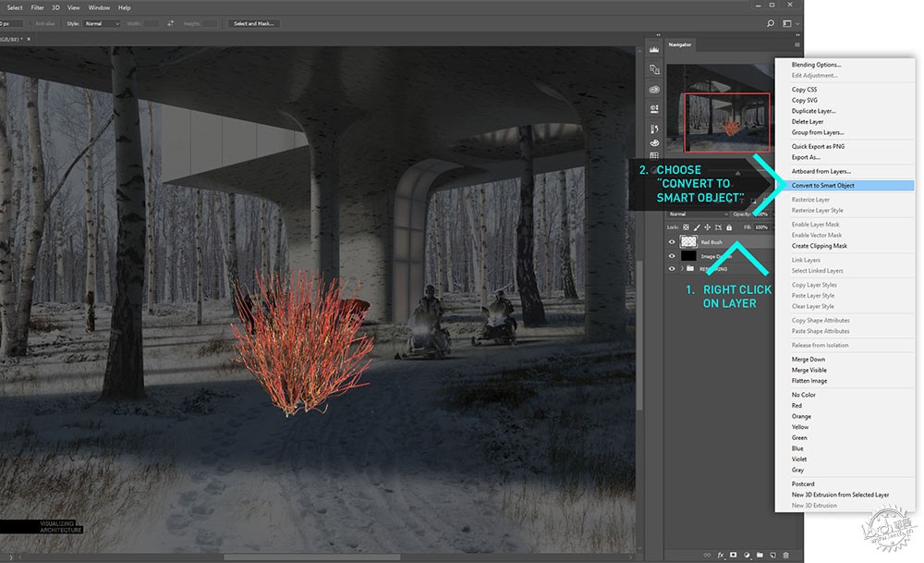Click the Select and Mask button

coord(254,24)
